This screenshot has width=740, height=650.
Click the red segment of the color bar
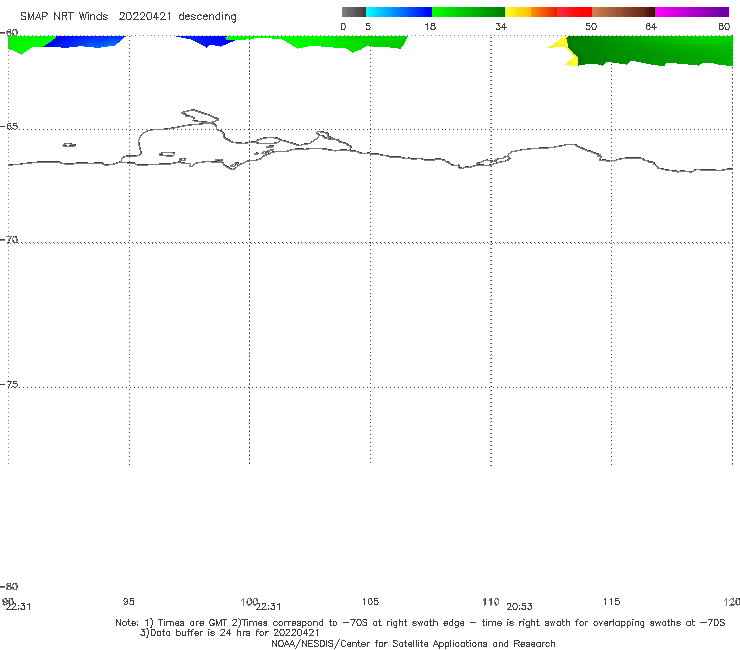pyautogui.click(x=574, y=12)
